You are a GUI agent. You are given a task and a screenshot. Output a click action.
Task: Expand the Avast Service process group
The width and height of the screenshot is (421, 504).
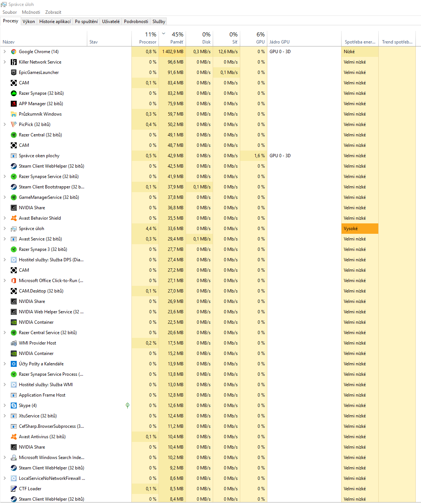(4, 239)
